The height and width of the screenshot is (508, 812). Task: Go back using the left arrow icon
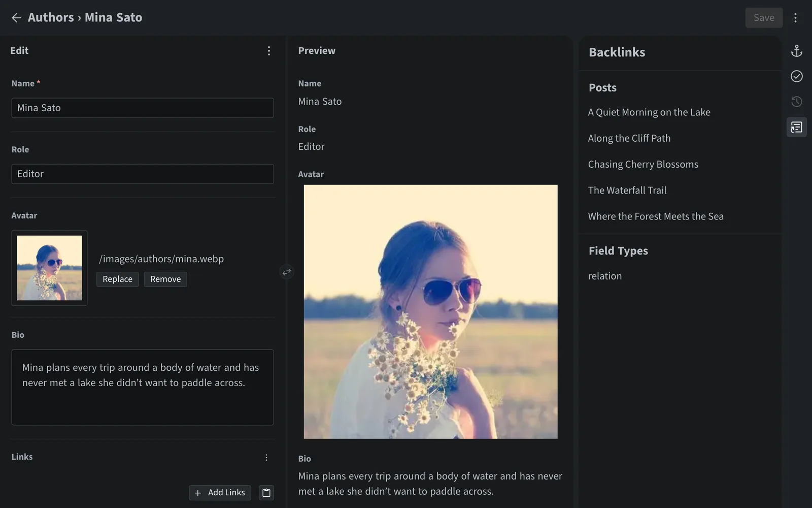point(16,18)
